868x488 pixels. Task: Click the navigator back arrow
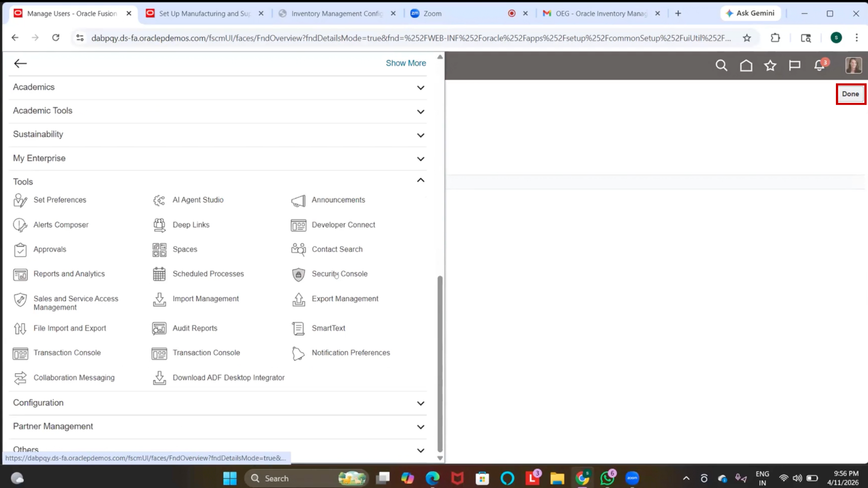pyautogui.click(x=20, y=64)
